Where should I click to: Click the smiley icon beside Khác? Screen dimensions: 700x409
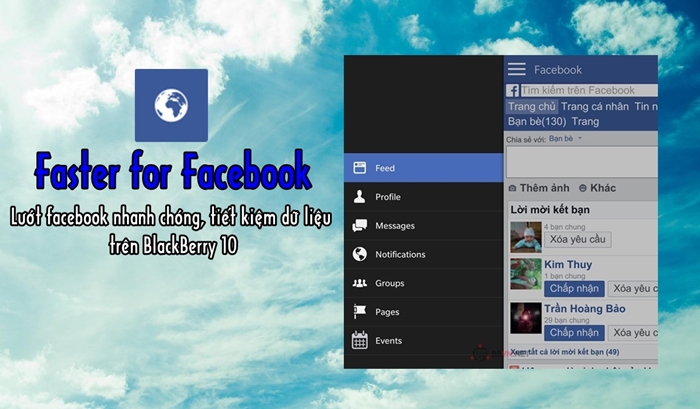tap(583, 188)
